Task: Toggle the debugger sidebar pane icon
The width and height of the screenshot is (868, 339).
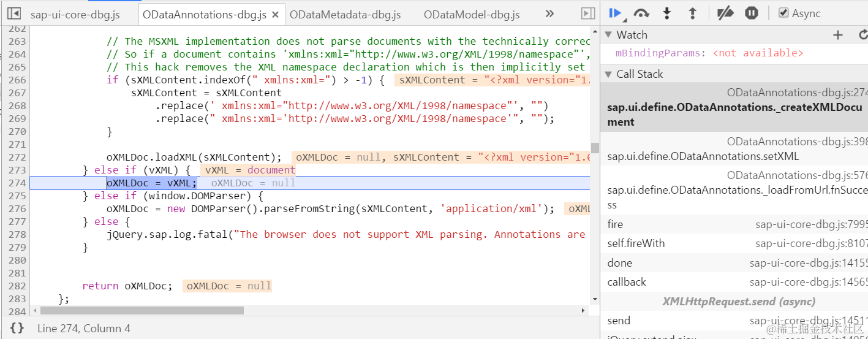Action: coord(587,13)
